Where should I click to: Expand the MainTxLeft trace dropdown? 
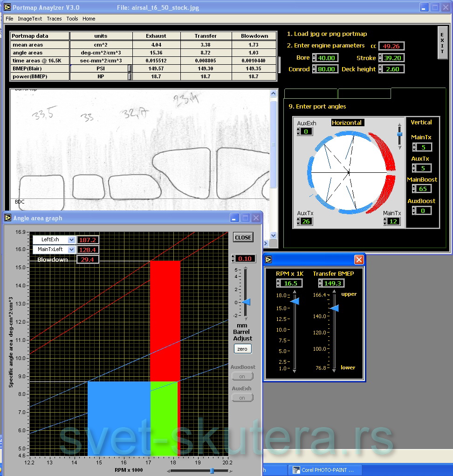(x=71, y=250)
